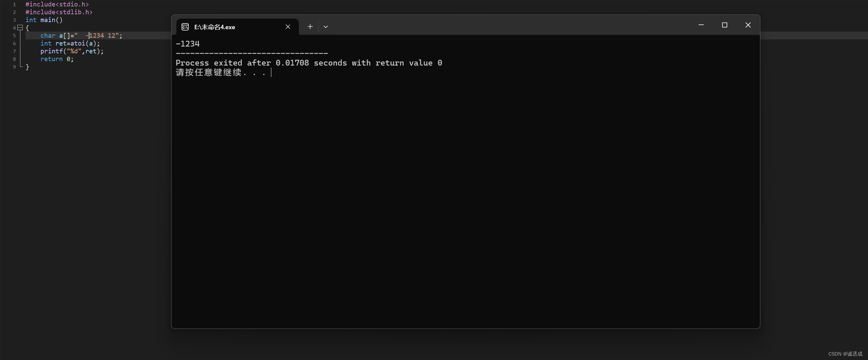Minimize the terminal window
Viewport: 868px width, 360px height.
pos(701,25)
